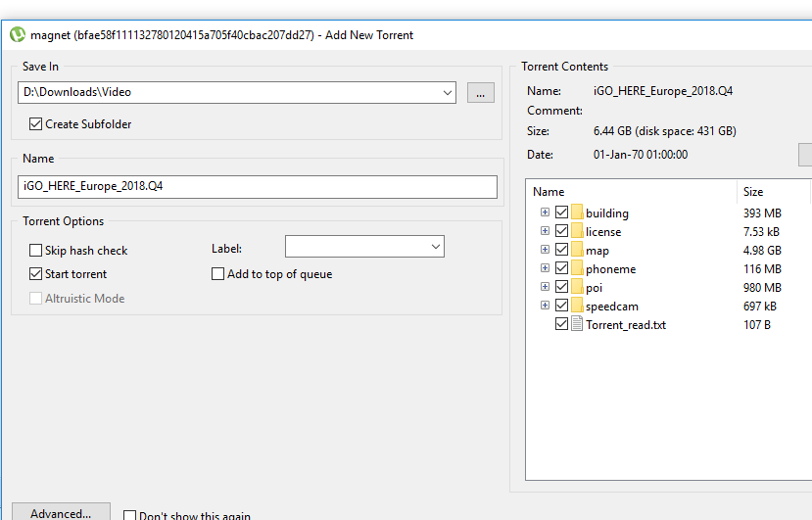The width and height of the screenshot is (812, 520).
Task: Select the license folder row
Action: (669, 231)
